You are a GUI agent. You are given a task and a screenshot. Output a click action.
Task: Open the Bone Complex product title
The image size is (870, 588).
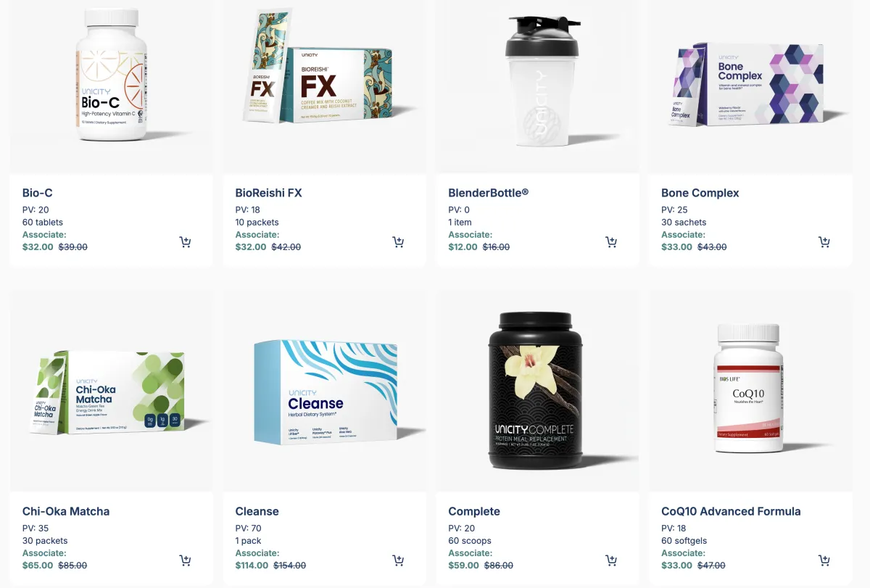[x=700, y=193]
